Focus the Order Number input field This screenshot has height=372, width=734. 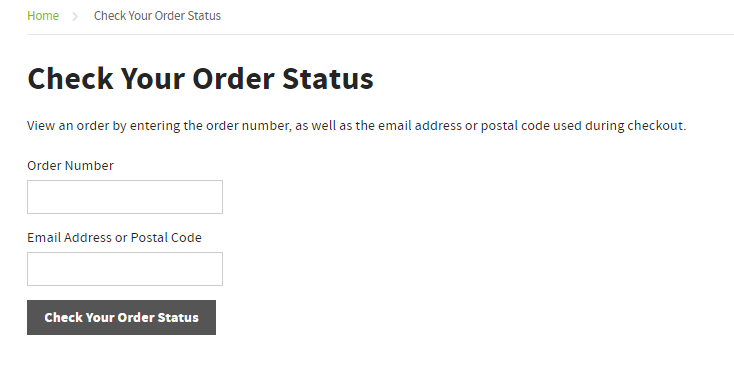coord(125,197)
